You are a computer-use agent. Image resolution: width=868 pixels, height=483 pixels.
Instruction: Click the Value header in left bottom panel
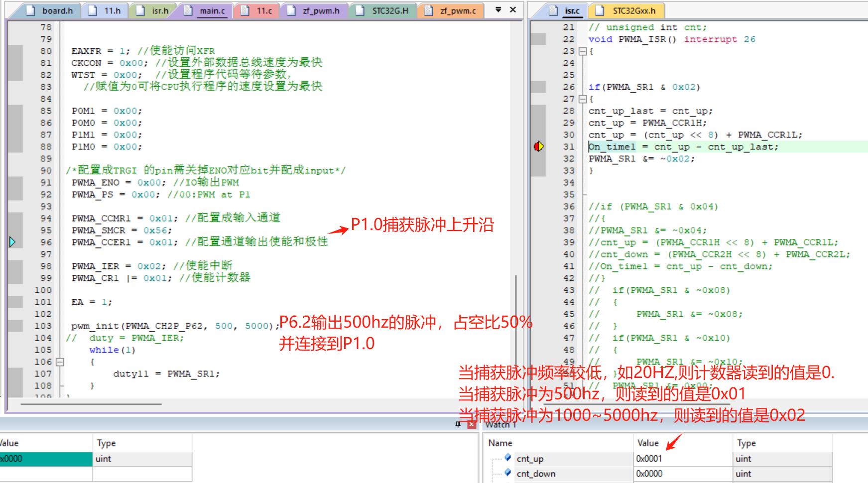click(x=46, y=443)
